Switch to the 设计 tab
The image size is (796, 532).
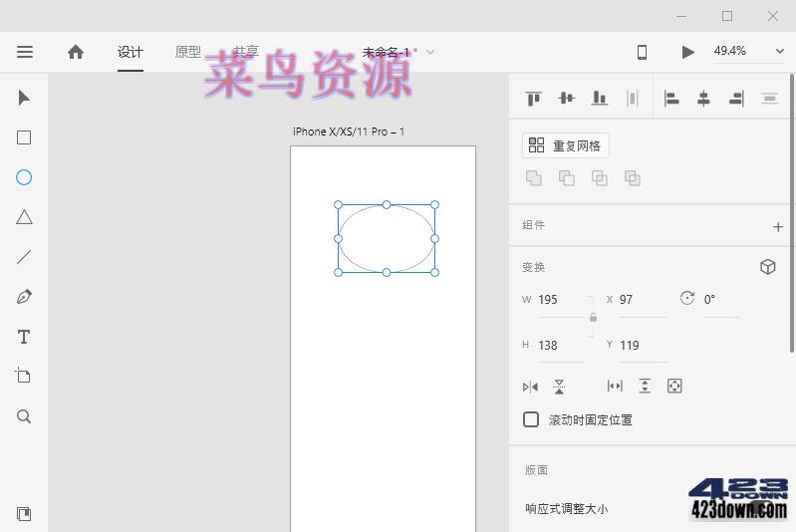point(131,52)
